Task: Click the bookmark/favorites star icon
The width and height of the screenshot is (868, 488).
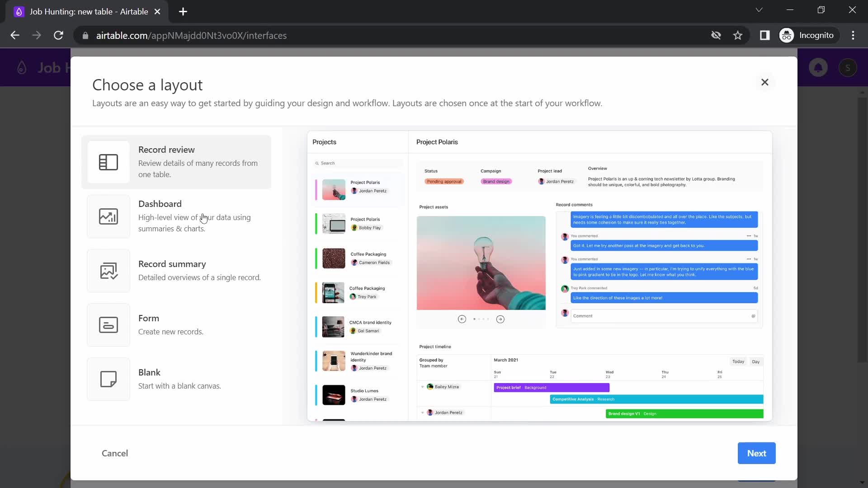Action: (x=738, y=35)
